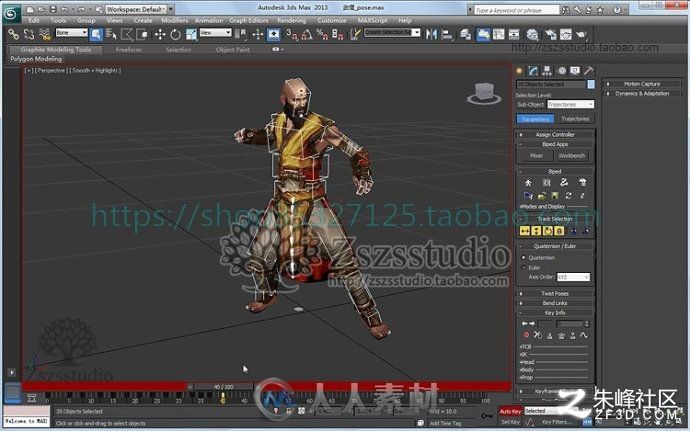Click the Trajectories button
This screenshot has height=431, width=690.
pos(575,119)
